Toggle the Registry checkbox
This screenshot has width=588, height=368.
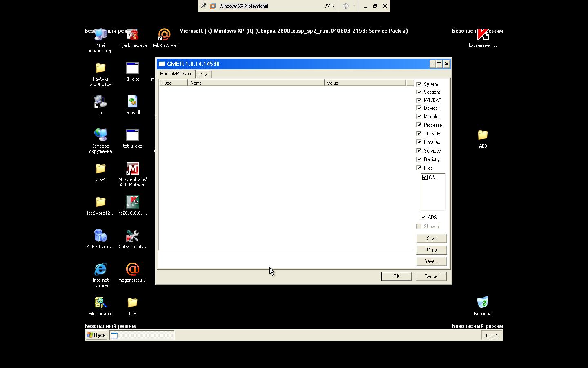pyautogui.click(x=419, y=159)
